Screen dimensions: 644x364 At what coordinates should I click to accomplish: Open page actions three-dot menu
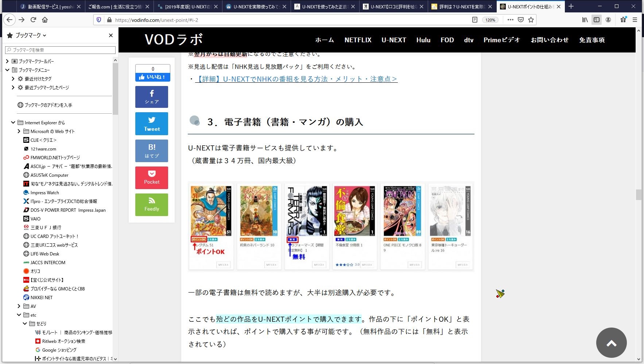510,20
